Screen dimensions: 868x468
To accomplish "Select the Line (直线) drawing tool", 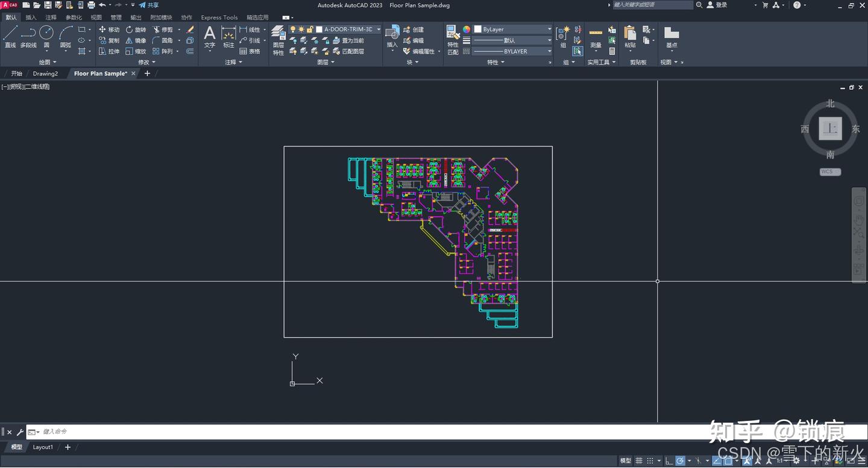I will click(10, 36).
